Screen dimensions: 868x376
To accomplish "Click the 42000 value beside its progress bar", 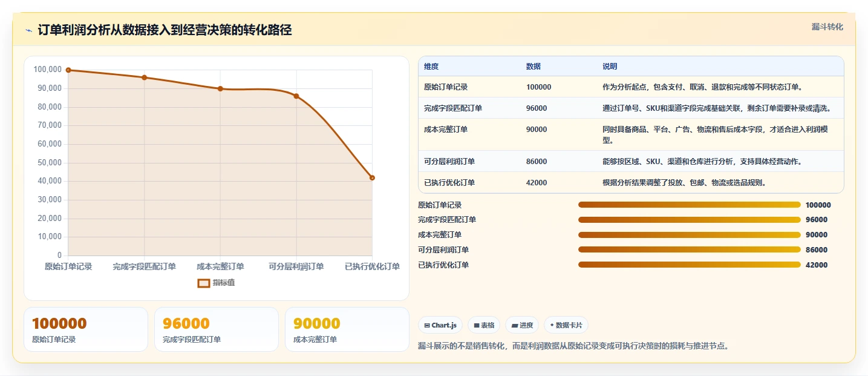I will click(817, 265).
